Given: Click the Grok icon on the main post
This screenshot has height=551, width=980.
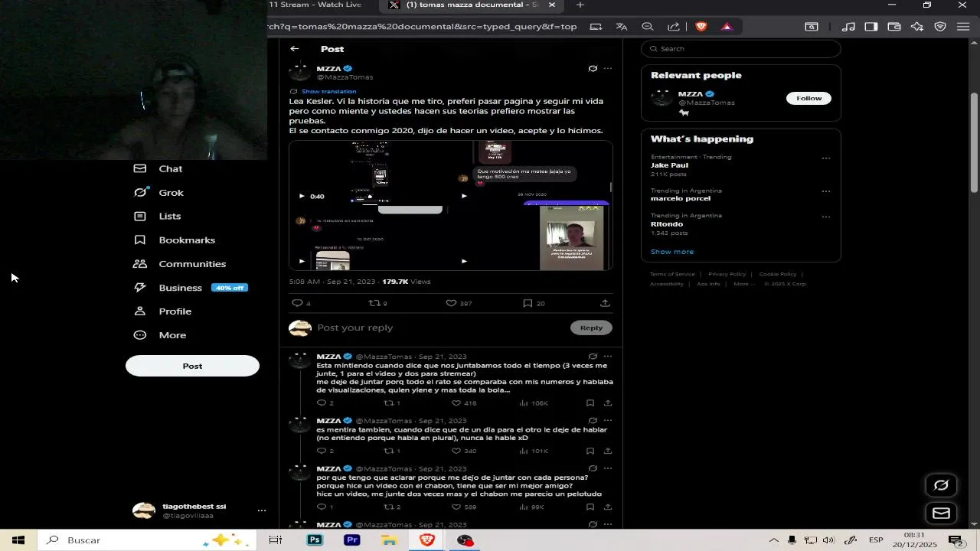Looking at the screenshot, I should point(593,69).
